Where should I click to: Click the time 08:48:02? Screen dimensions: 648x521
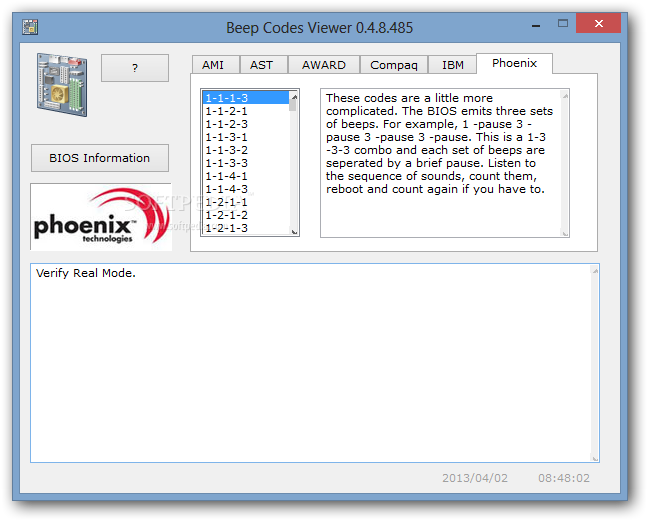coord(564,478)
